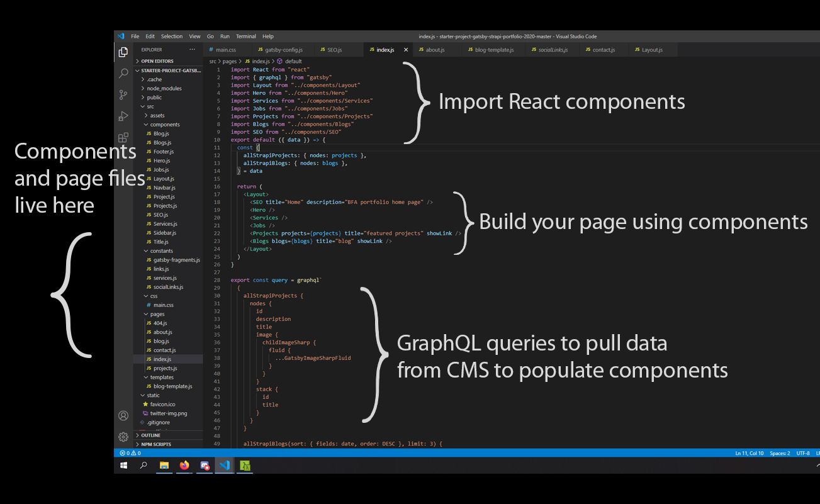Collapse the src folder
Image resolution: width=820 pixels, height=504 pixels.
point(168,106)
